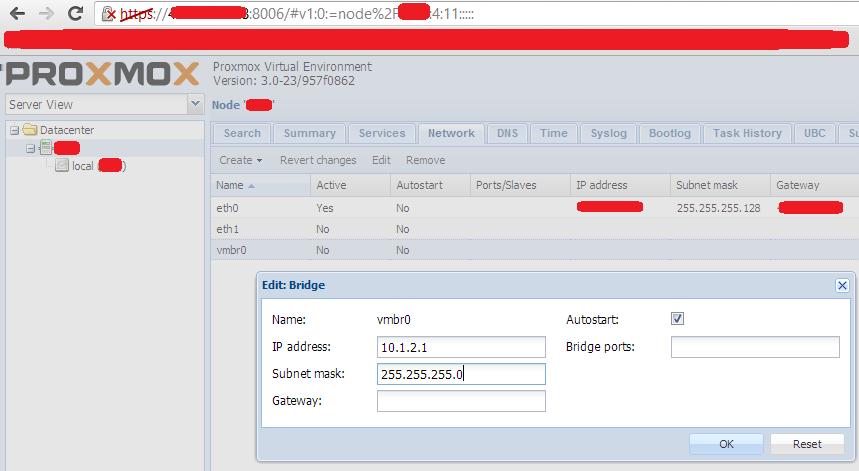Toggle the Autostart checkbox
859x471 pixels.
point(677,319)
